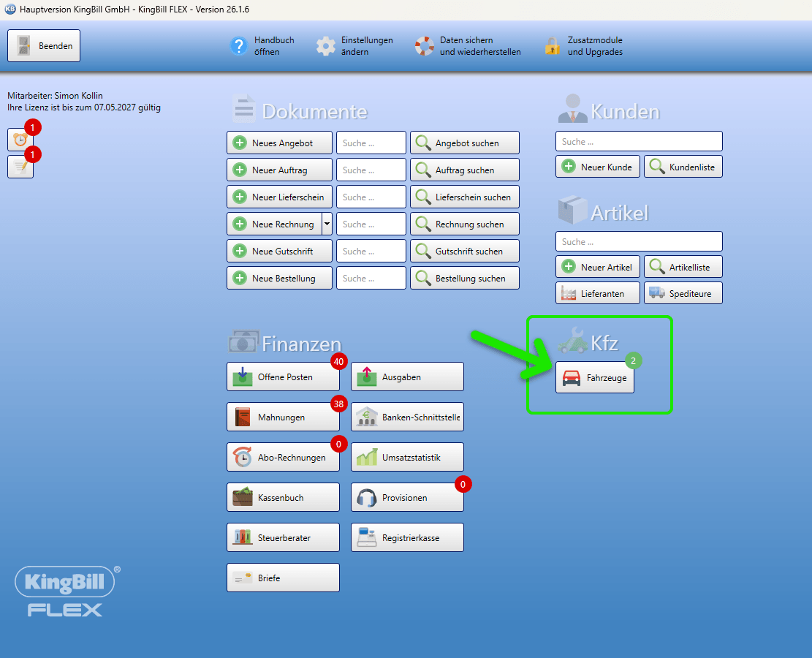Screen dimensions: 812x658
Task: Open the Kundenliste
Action: click(683, 167)
